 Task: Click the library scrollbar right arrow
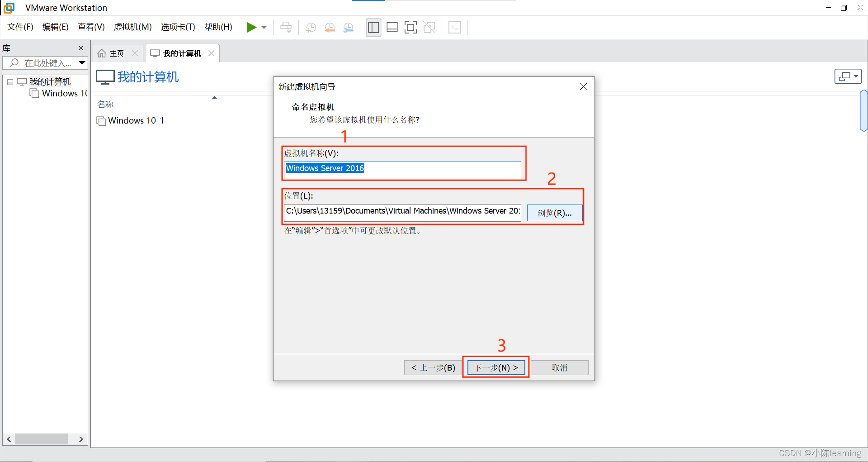coord(81,439)
